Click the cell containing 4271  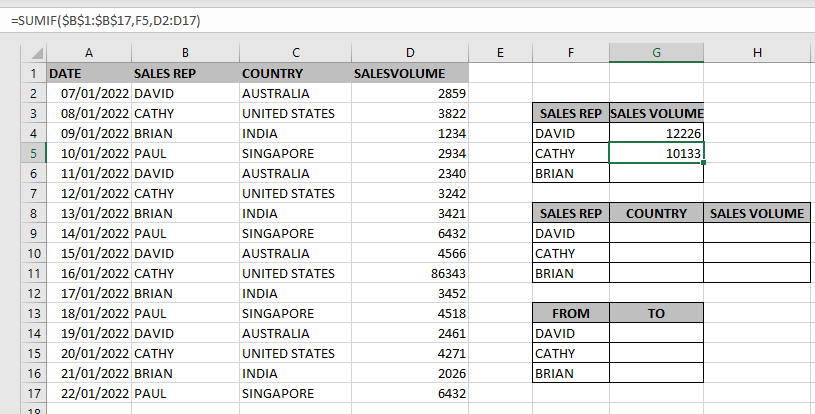click(410, 353)
